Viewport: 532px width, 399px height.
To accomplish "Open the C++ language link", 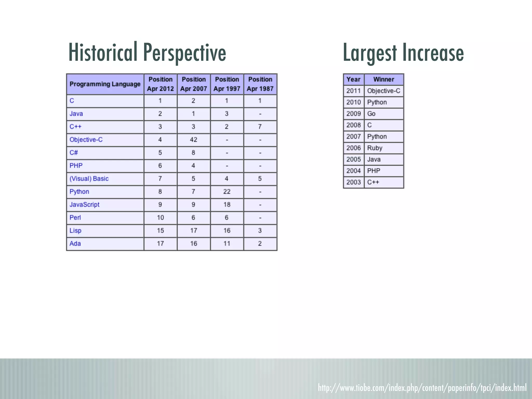I will [75, 127].
